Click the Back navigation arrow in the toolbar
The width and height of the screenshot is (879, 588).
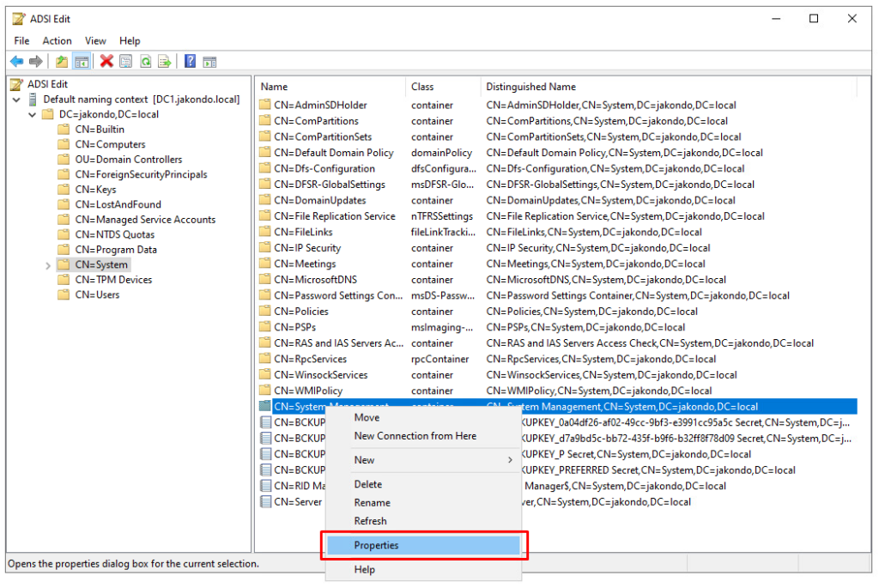click(16, 61)
